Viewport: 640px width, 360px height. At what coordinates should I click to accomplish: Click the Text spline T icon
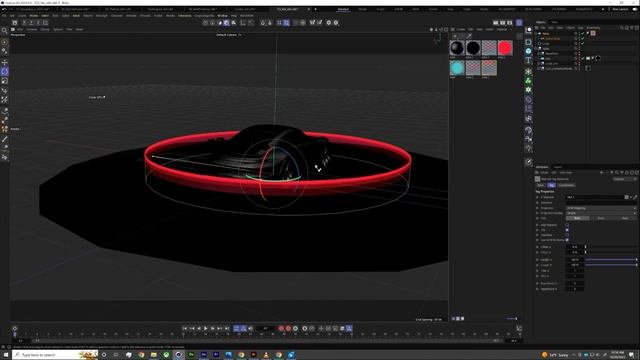528,60
